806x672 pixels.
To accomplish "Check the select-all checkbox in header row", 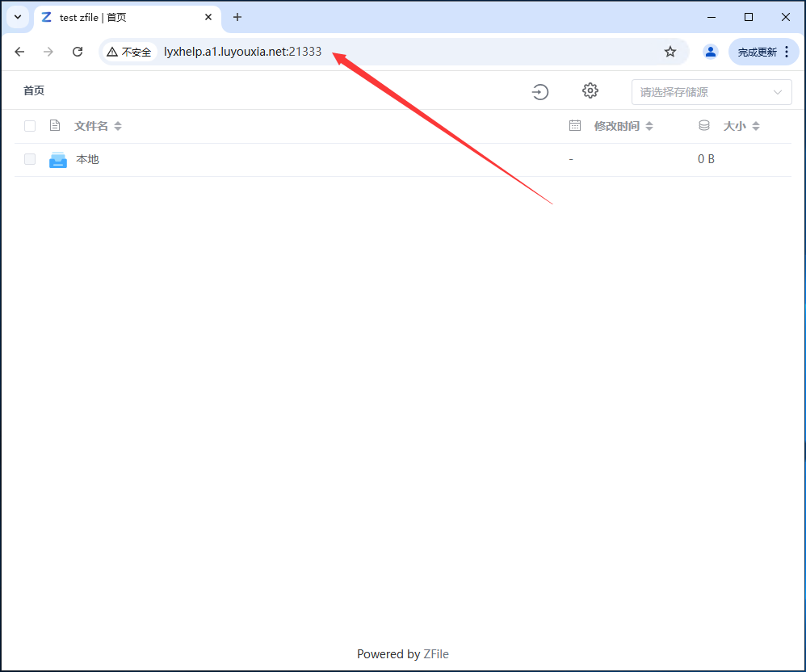I will [x=29, y=125].
